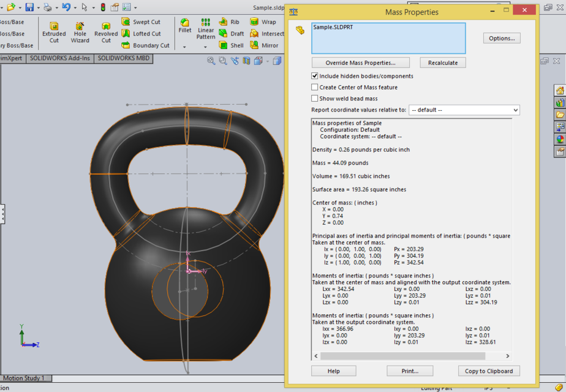The height and width of the screenshot is (392, 566).
Task: Check Show weld bead mass
Action: tap(314, 98)
